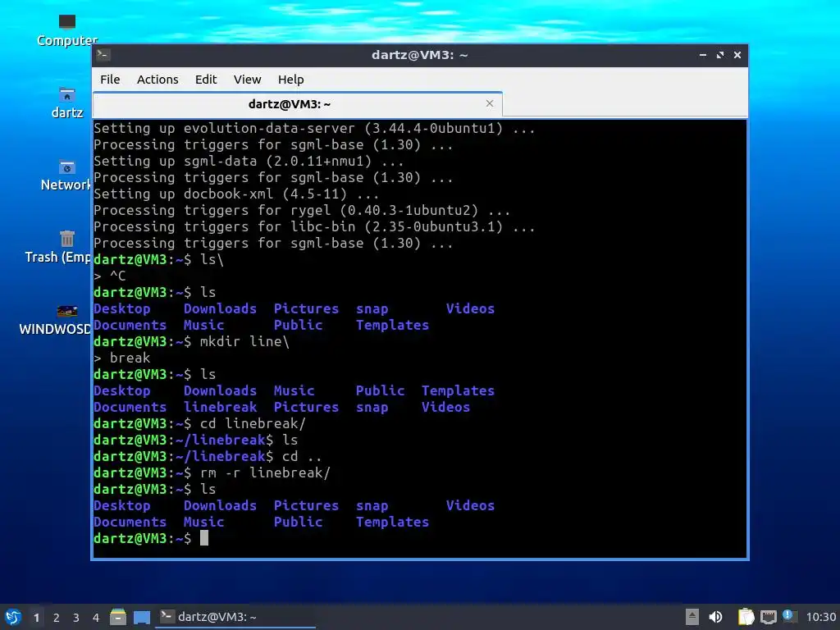Viewport: 840px width, 630px height.
Task: Click the '> break' continuation line
Action: 122,358
